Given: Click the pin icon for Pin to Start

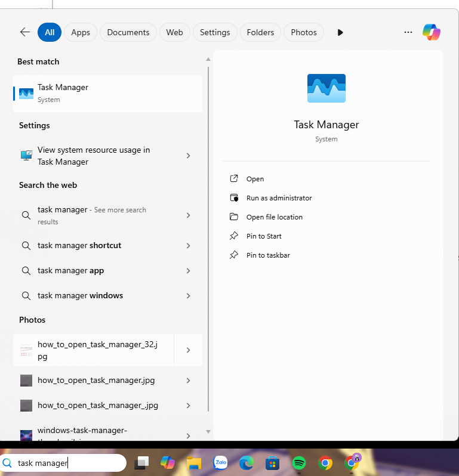Looking at the screenshot, I should (x=233, y=236).
